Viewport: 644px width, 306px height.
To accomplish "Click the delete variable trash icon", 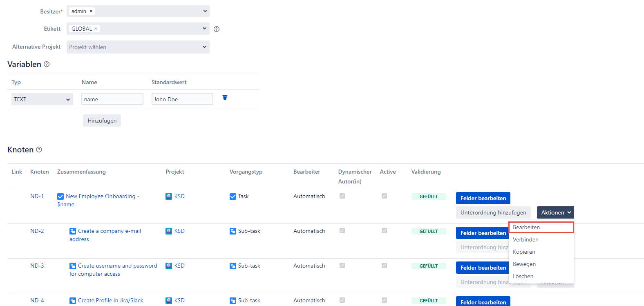I will point(225,97).
